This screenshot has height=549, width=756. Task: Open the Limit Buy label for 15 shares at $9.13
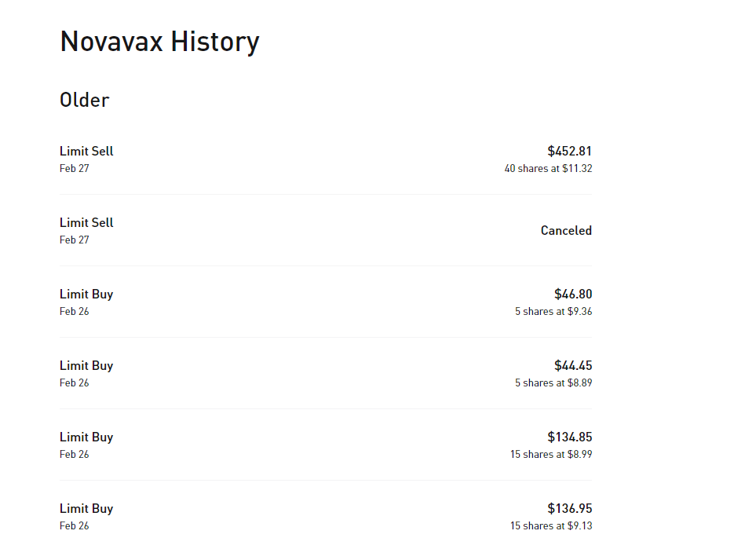click(x=86, y=508)
